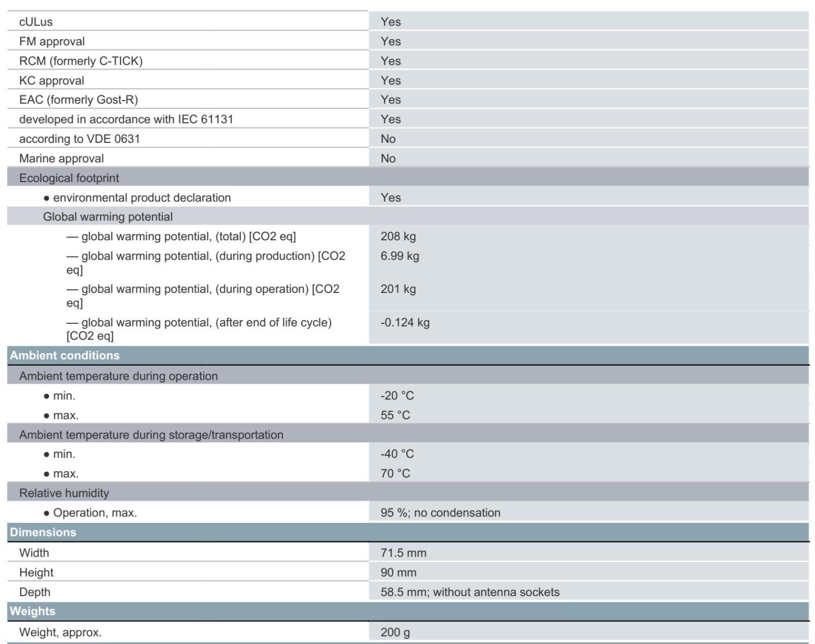Click the Weights section header
The image size is (815, 644).
tap(33, 611)
